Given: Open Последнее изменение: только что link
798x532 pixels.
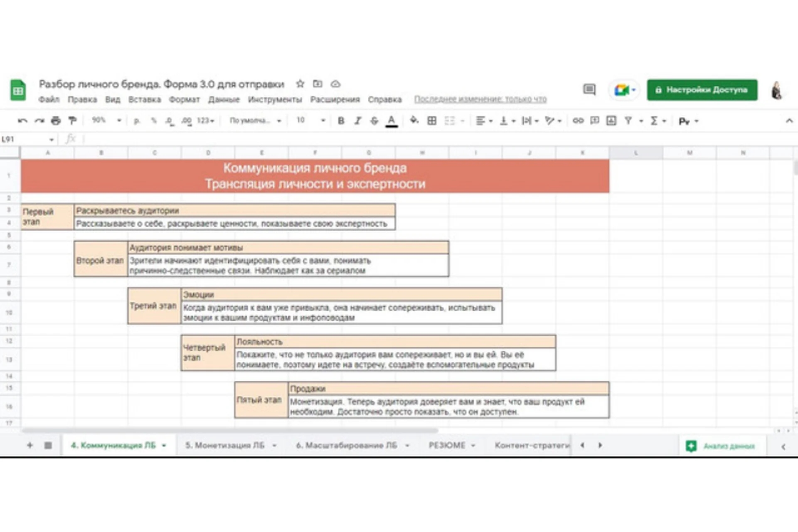Looking at the screenshot, I should tap(480, 99).
